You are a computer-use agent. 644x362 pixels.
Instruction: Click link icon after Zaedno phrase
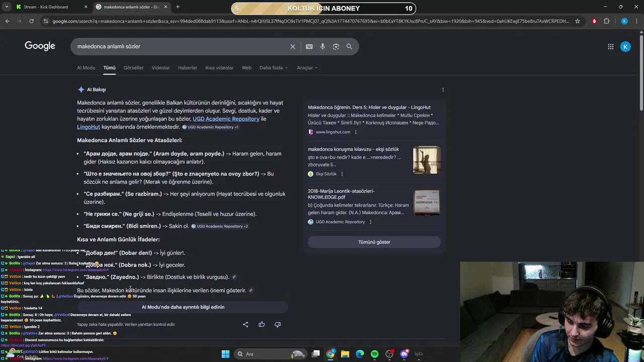coord(234,277)
